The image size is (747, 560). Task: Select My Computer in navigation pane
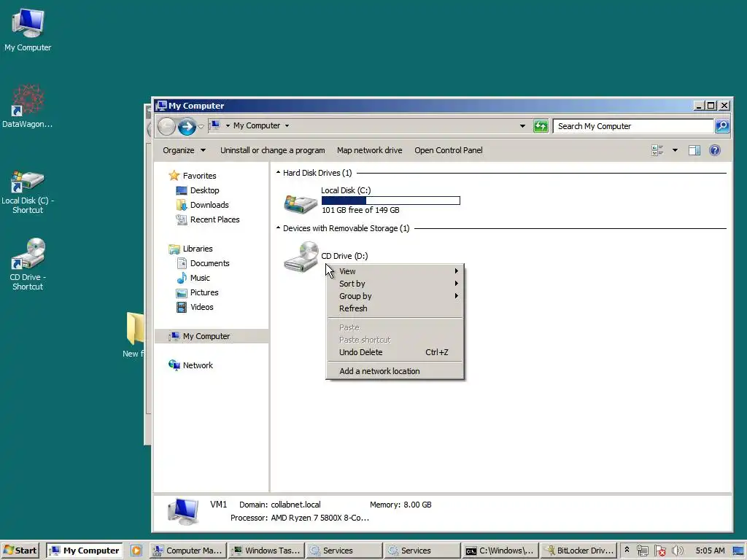212,336
